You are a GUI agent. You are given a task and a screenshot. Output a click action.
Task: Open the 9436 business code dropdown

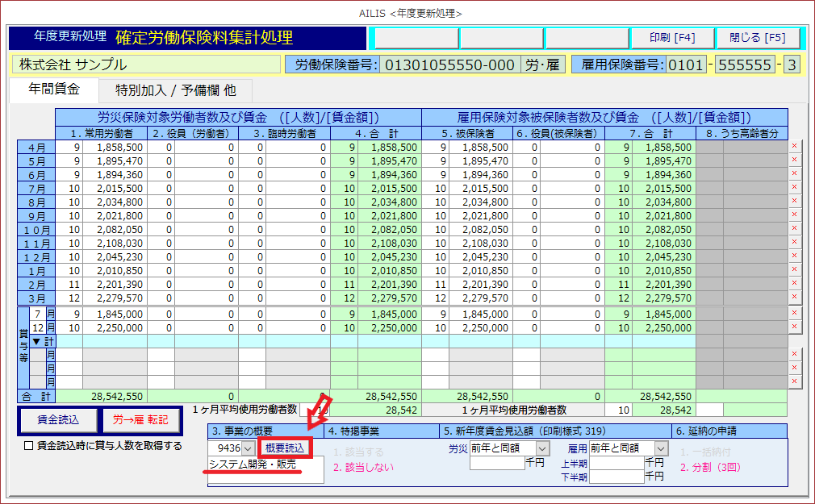tap(247, 448)
